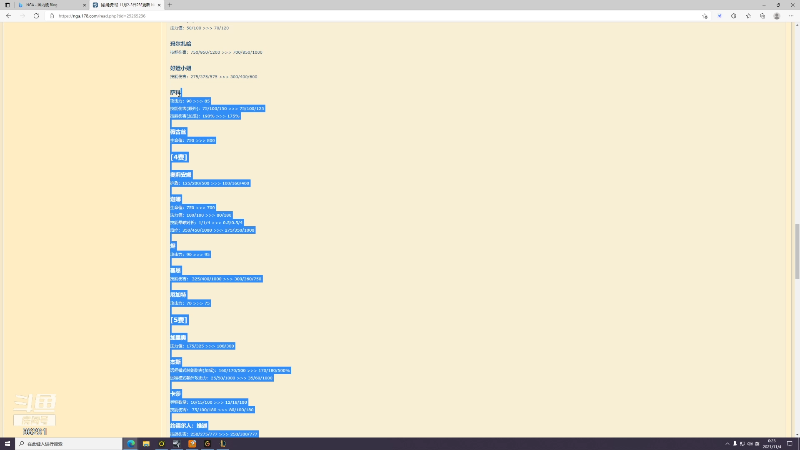Open the Collections icon
The image size is (800, 450).
coord(762,16)
